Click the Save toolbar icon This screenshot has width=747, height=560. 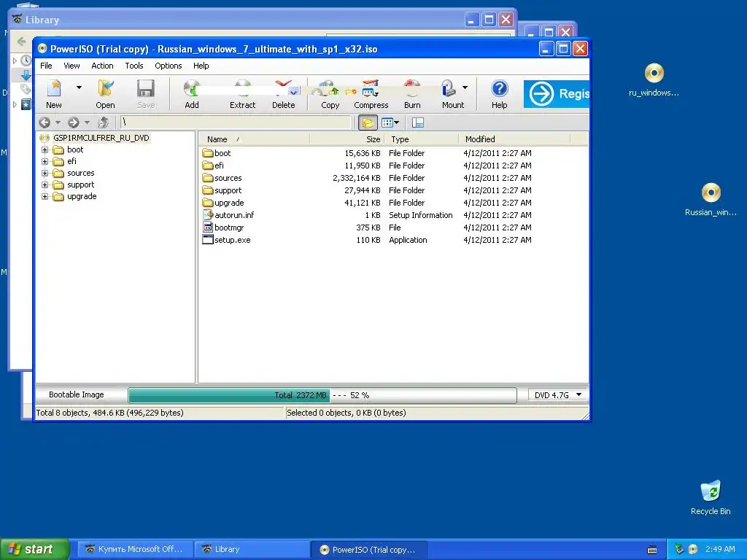click(x=146, y=94)
